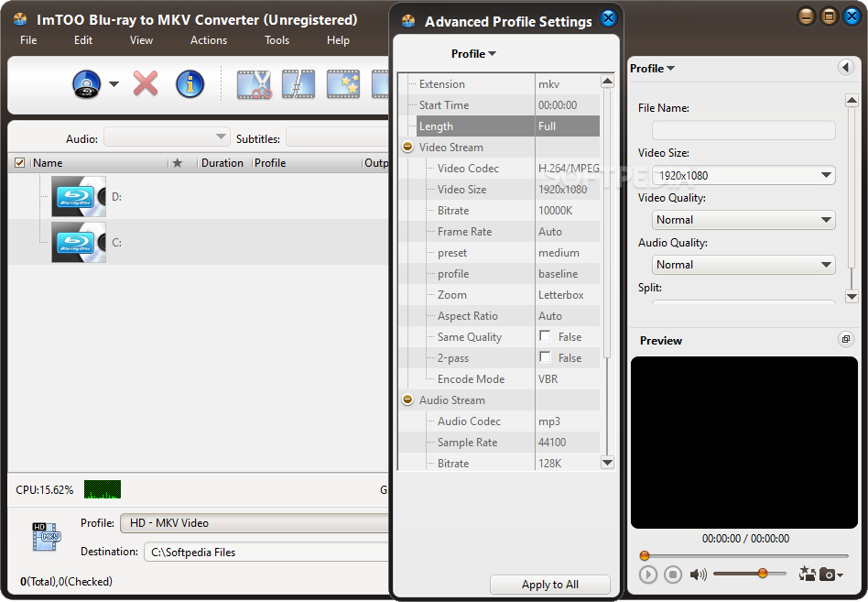Image resolution: width=868 pixels, height=602 pixels.
Task: Open the Profile dropdown in the right panel
Action: (652, 68)
